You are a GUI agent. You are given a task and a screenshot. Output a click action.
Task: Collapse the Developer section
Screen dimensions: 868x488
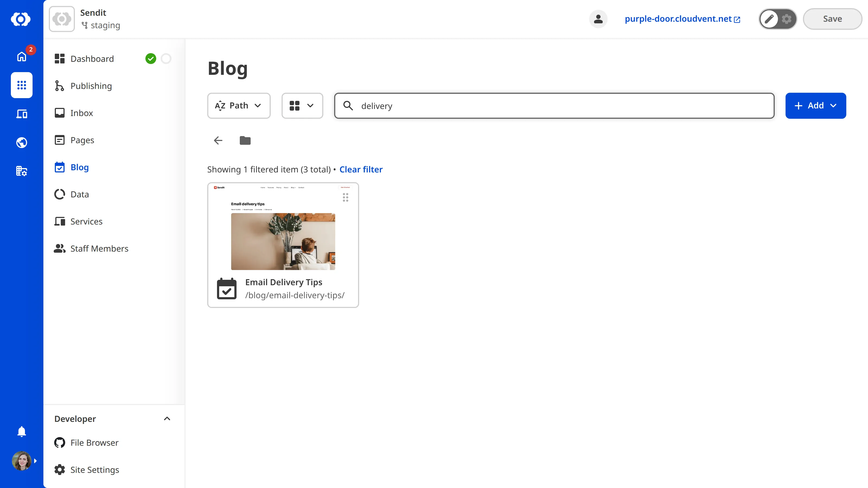[167, 419]
